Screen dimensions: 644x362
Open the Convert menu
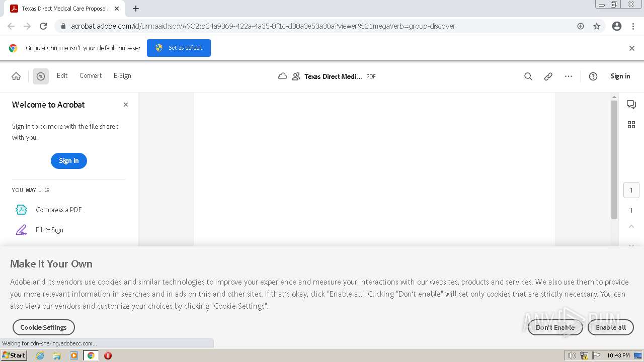click(x=91, y=75)
